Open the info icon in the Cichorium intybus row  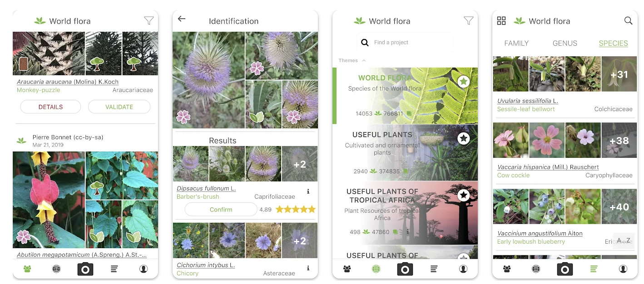308,268
